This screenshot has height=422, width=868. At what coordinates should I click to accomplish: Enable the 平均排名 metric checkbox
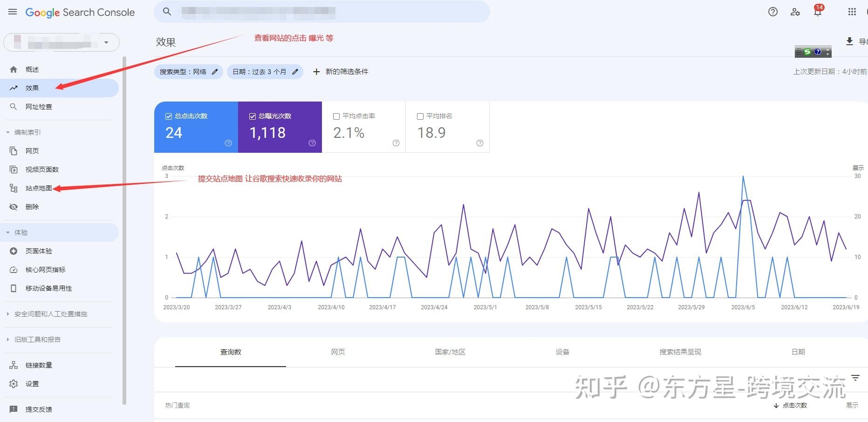tap(420, 116)
